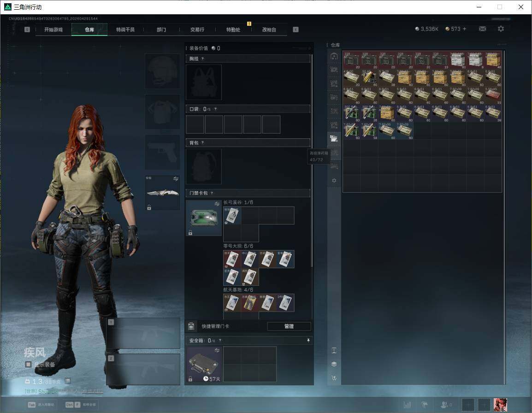Click the player avatar in bottom right

pos(500,405)
